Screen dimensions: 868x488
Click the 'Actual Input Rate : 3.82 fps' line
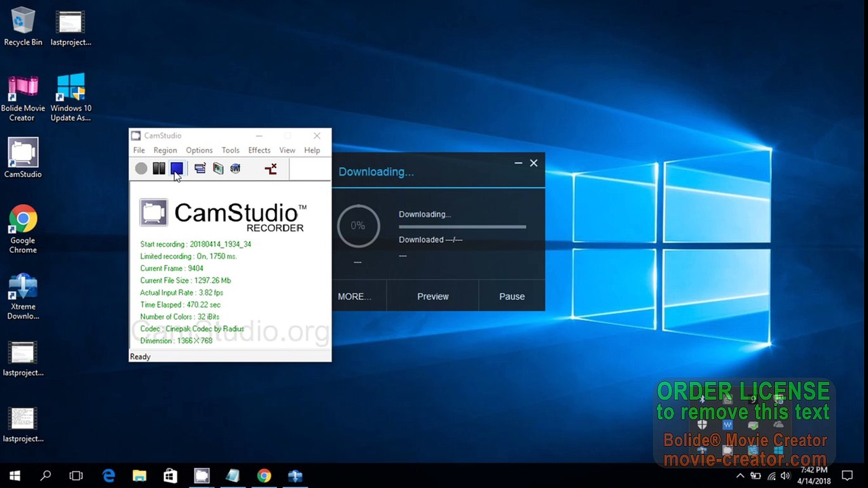pos(182,293)
